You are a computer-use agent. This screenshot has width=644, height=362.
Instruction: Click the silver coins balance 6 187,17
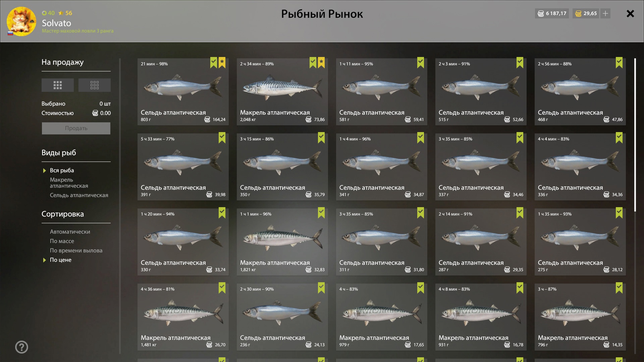(x=552, y=13)
